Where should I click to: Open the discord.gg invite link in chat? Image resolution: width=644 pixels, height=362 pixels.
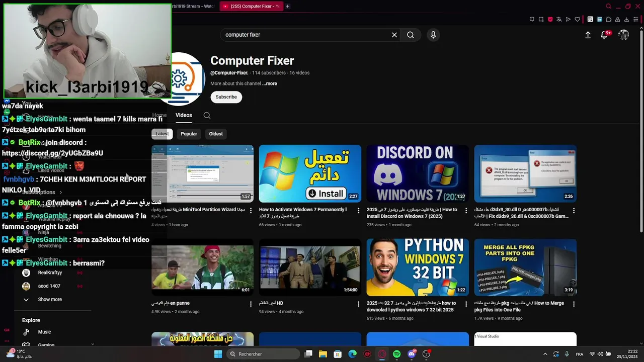click(x=52, y=153)
